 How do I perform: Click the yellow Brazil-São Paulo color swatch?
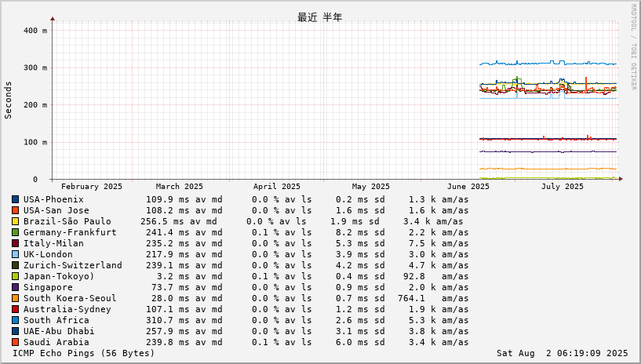pyautogui.click(x=15, y=221)
